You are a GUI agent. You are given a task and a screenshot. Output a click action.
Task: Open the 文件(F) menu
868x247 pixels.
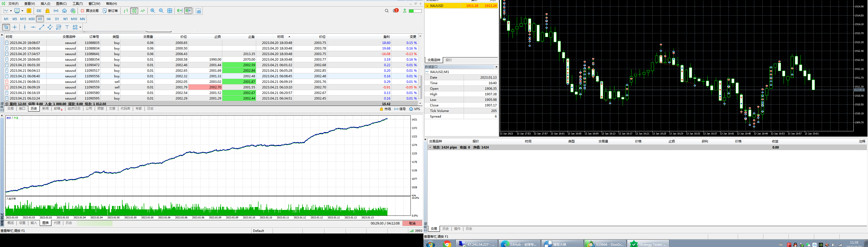pos(13,4)
